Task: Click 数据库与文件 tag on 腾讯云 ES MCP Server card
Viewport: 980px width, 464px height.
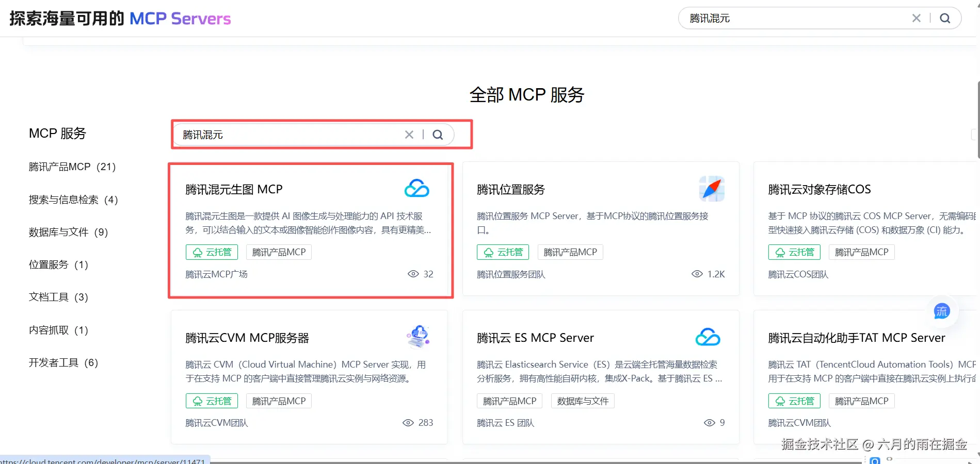Action: click(583, 401)
